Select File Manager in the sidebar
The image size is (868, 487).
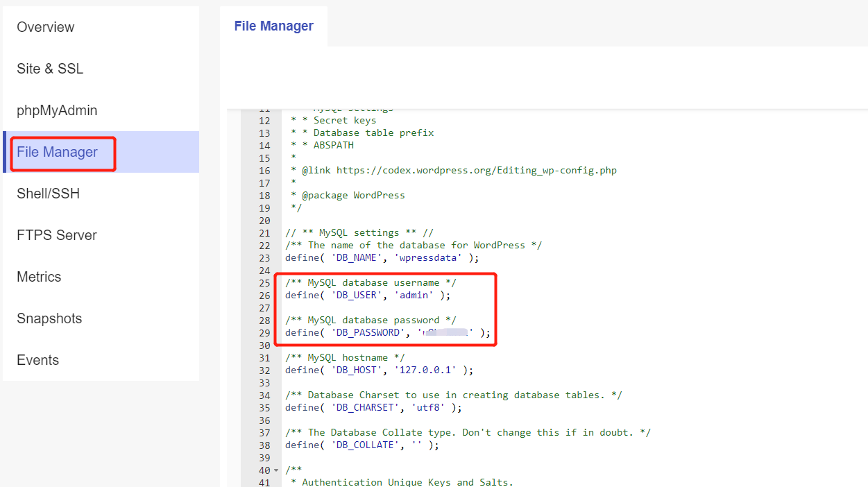(x=101, y=152)
